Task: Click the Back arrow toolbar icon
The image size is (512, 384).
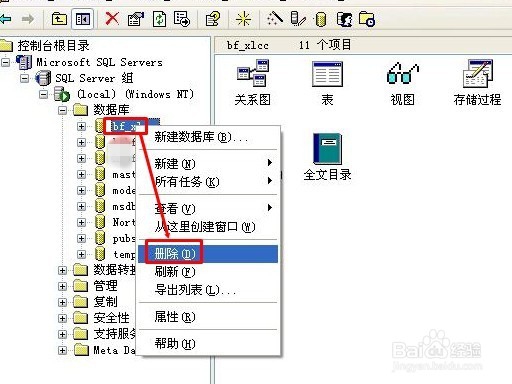Action: (x=5, y=19)
